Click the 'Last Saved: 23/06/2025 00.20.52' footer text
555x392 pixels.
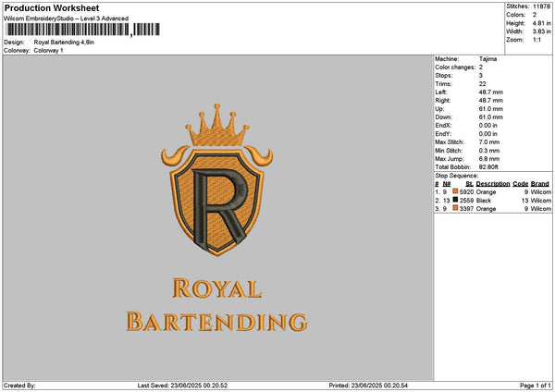(182, 386)
